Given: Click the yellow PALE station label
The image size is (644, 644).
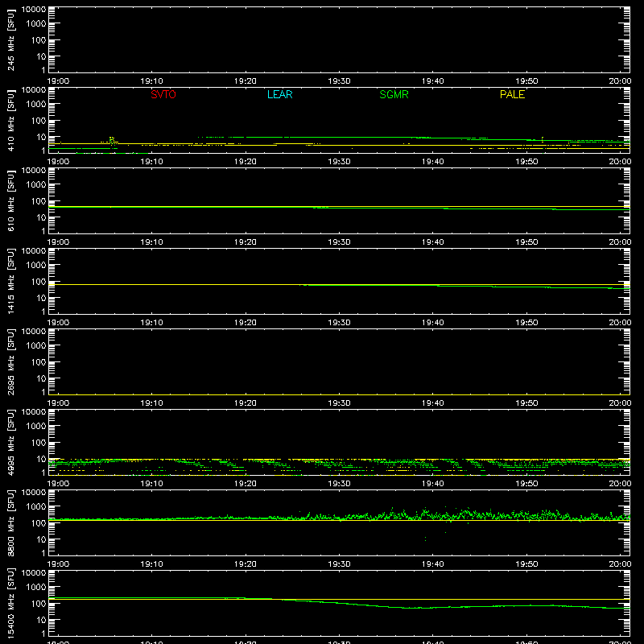Looking at the screenshot, I should [512, 94].
